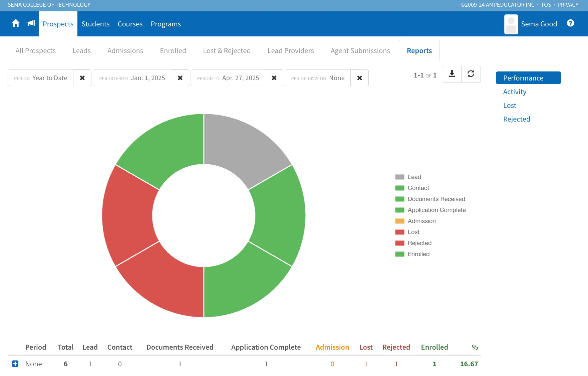Open the Students menu
The image size is (588, 376).
pos(95,24)
